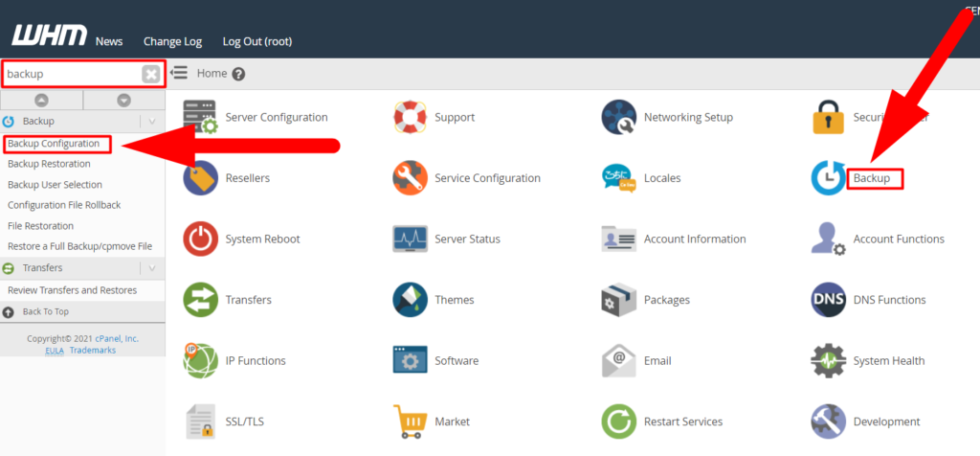Screen dimensions: 980x456
Task: Open the Resellers tag icon
Action: tap(201, 178)
